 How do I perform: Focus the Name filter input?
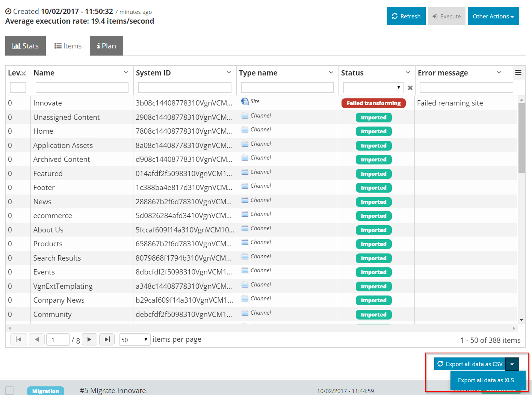tap(82, 87)
